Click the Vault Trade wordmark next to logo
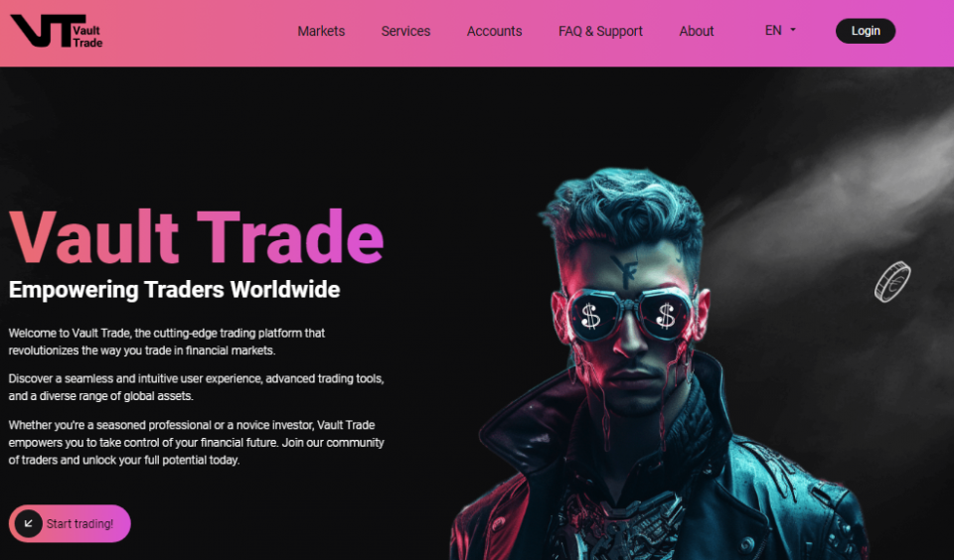954x560 pixels. [x=87, y=37]
